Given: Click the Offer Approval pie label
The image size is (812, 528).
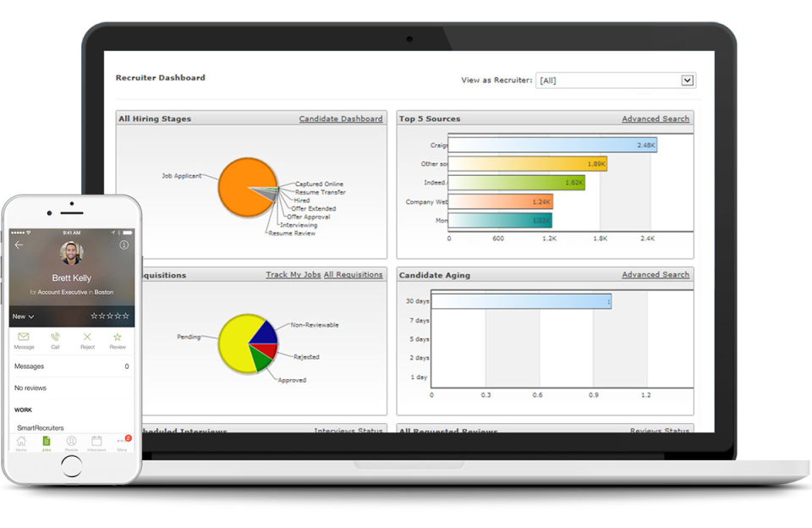Looking at the screenshot, I should click(308, 217).
